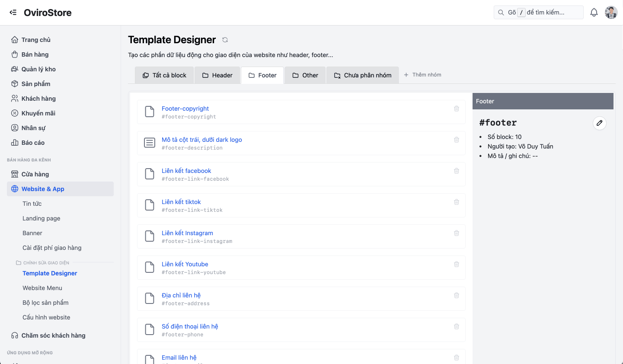The height and width of the screenshot is (364, 623).
Task: Select the Khuyến mãi promotions icon
Action: (14, 113)
